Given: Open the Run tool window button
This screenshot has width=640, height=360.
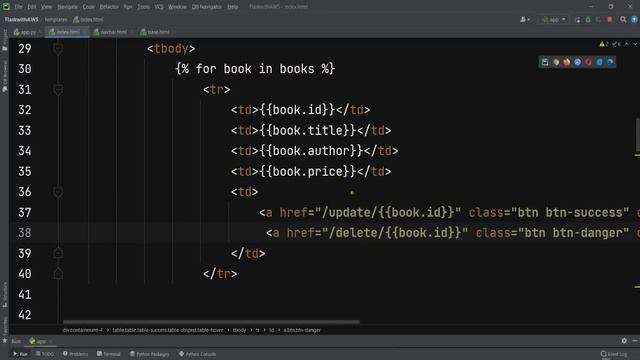Looking at the screenshot, I should (x=20, y=354).
